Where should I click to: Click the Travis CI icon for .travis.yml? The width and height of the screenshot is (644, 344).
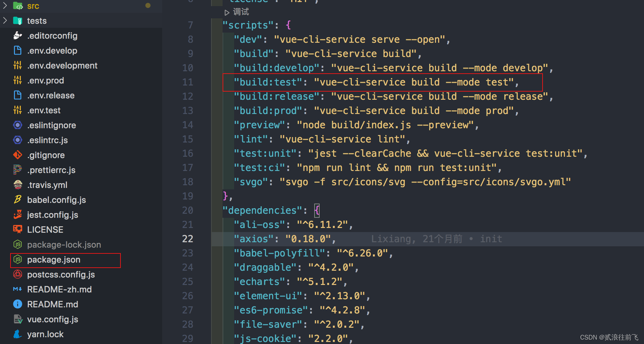tap(17, 185)
